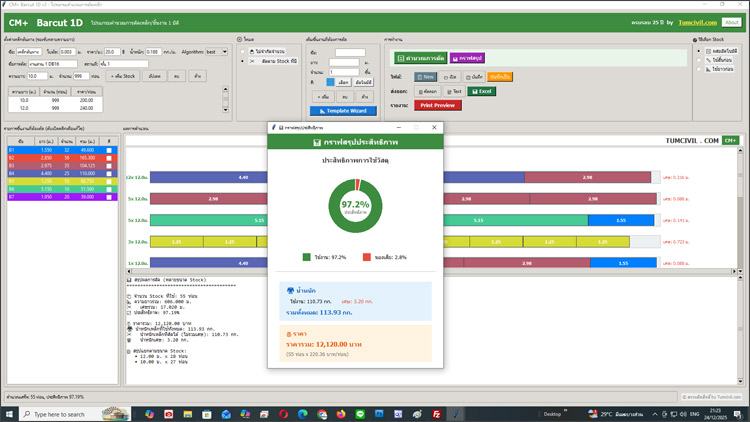Image resolution: width=750 pixels, height=422 pixels.
Task: Click the green calculate cutting button
Action: (419, 58)
